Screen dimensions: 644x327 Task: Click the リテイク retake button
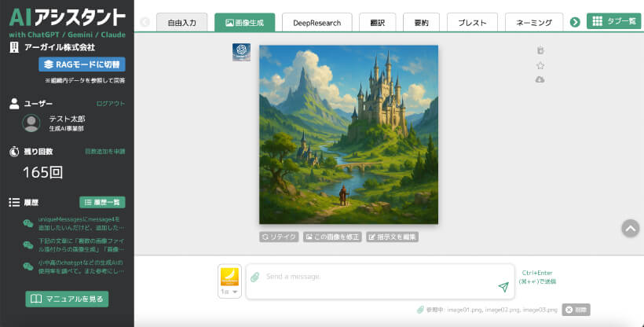tap(279, 237)
